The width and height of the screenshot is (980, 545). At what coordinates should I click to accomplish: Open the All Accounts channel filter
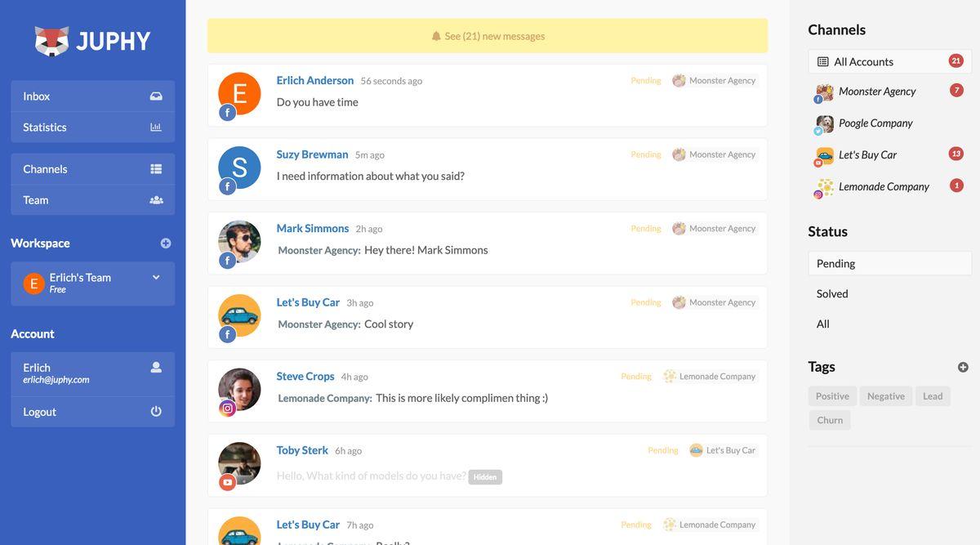point(889,61)
